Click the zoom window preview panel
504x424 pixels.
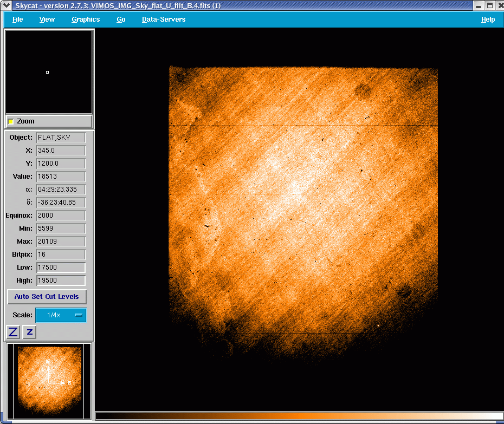[x=49, y=72]
